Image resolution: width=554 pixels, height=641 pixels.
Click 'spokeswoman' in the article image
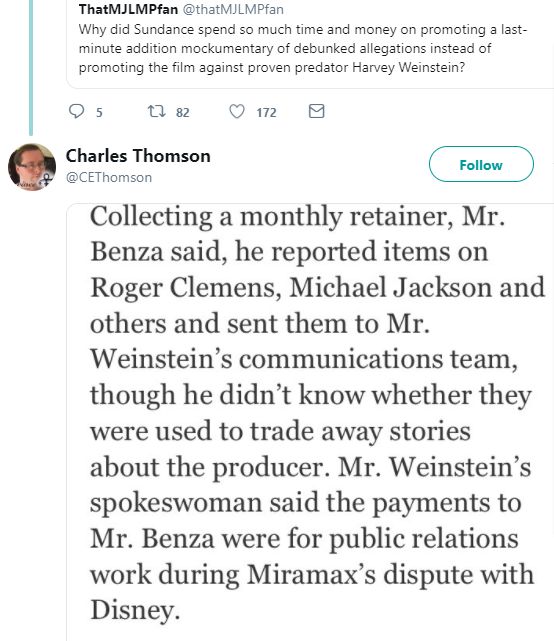pos(176,503)
